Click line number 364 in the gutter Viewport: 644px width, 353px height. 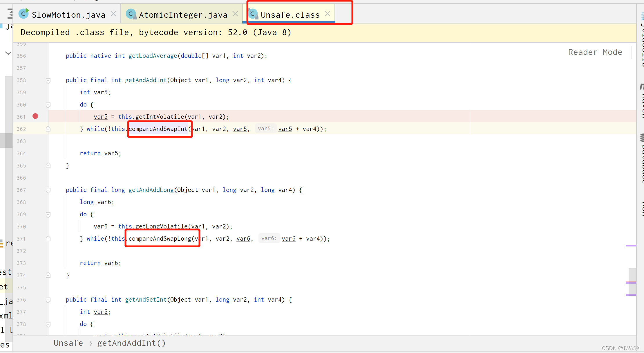(x=21, y=153)
